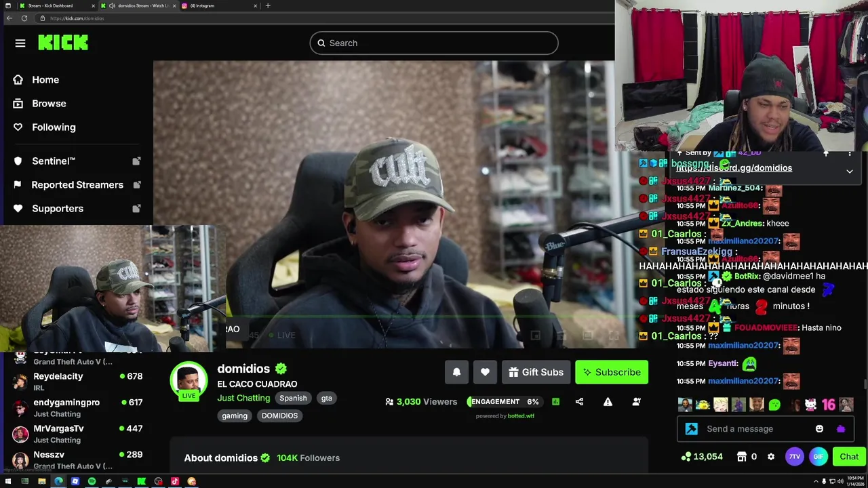Click the 104K Followers text
Screen dimensions: 868x488
coord(308,458)
